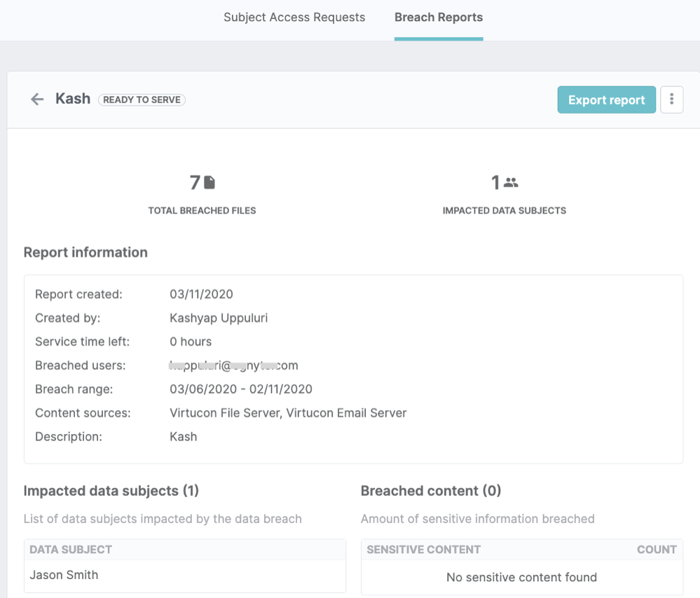Click the Impacted data subjects (1) heading

pyautogui.click(x=111, y=491)
